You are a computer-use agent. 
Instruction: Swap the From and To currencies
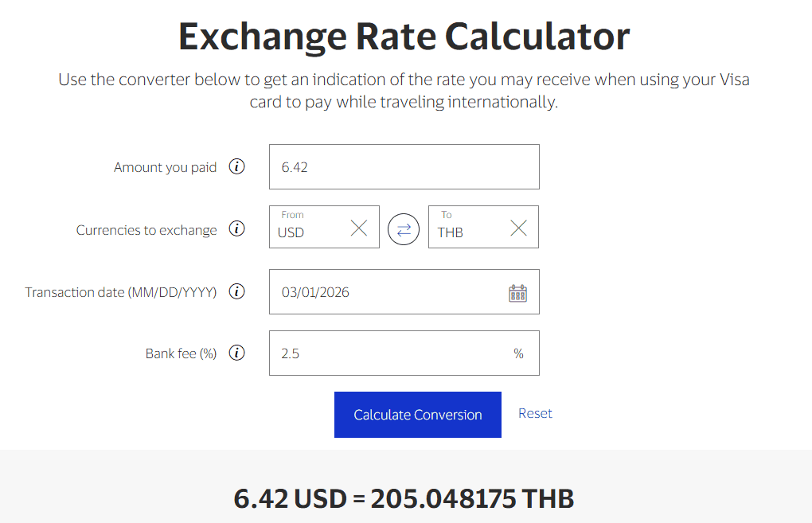tap(404, 229)
